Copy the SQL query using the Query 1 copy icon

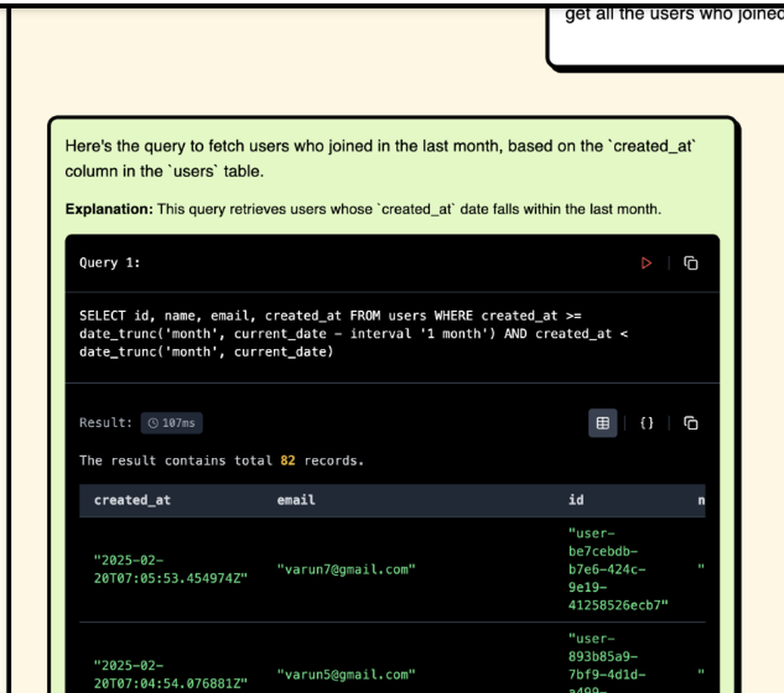pyautogui.click(x=691, y=263)
